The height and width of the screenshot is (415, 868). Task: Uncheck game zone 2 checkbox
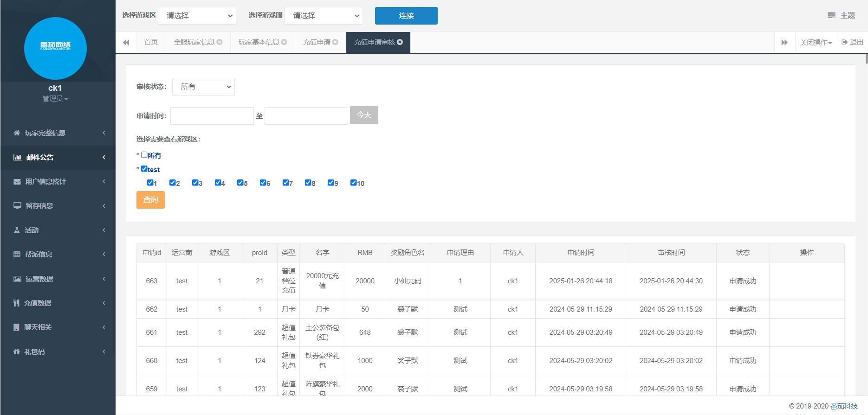173,183
